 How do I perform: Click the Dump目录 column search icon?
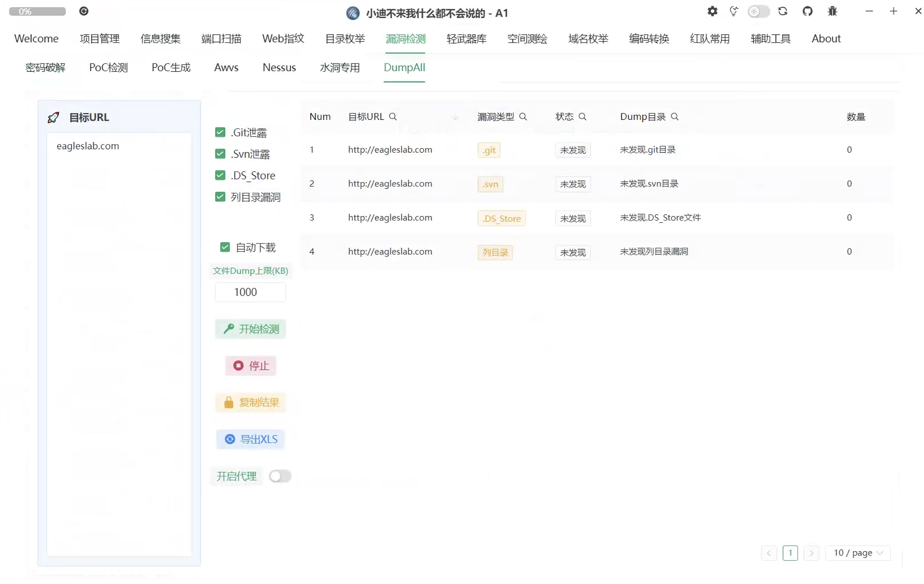pos(674,117)
